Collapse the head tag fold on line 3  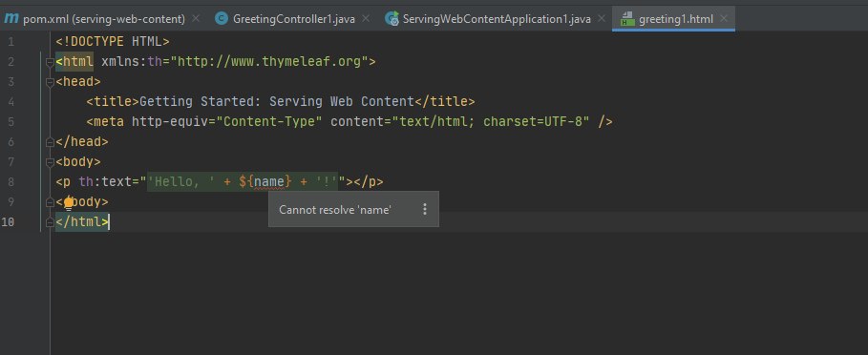click(50, 82)
